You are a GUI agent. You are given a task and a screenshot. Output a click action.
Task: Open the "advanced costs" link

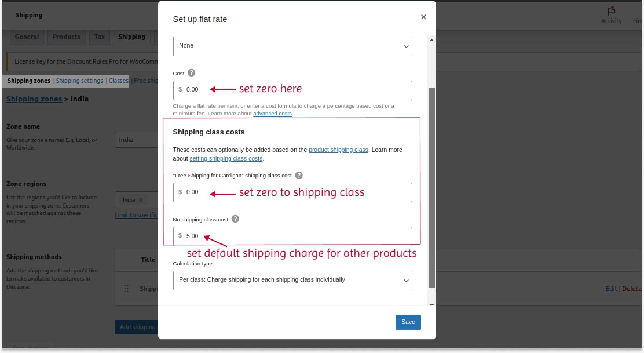[x=272, y=113]
